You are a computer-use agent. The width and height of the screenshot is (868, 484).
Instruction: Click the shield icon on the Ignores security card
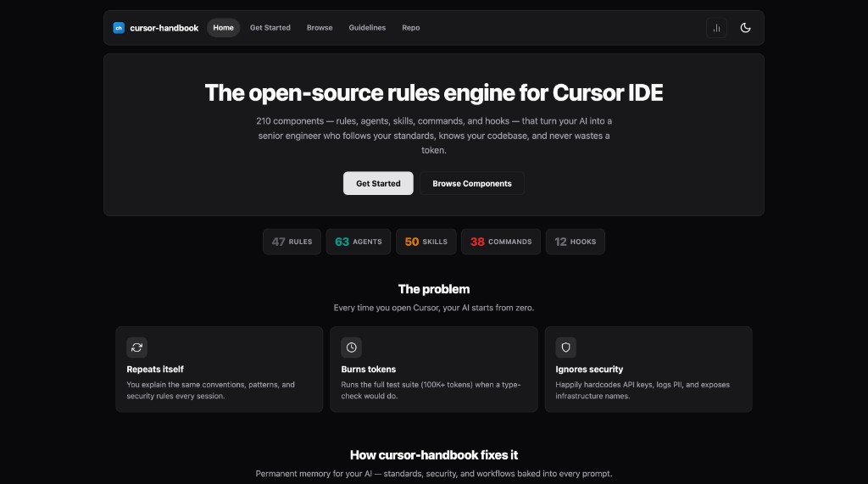coord(565,348)
